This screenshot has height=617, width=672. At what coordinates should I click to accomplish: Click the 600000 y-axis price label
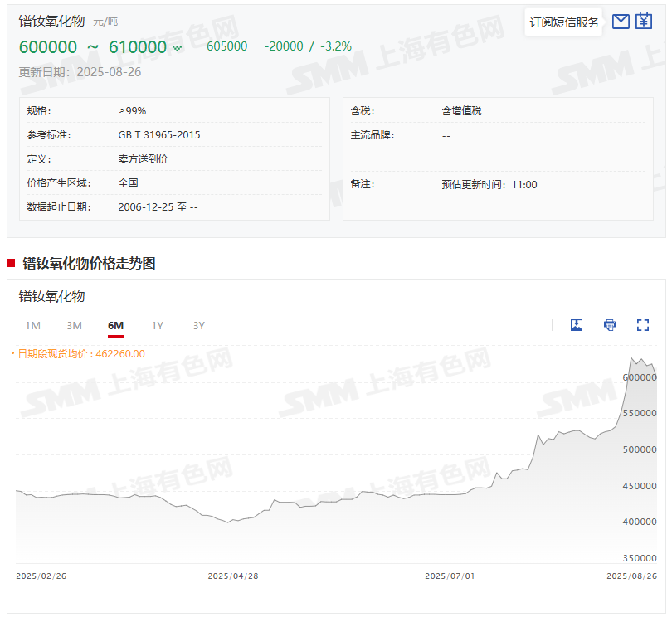click(640, 377)
